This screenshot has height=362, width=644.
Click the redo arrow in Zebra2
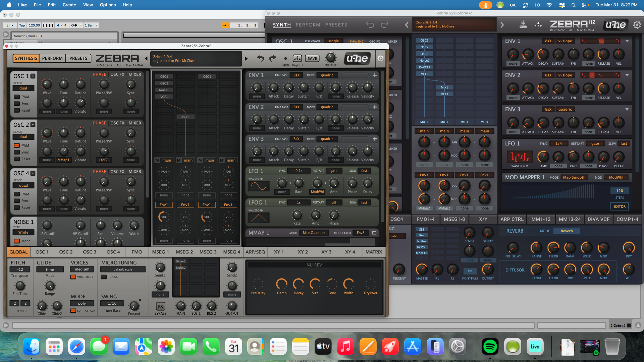tap(273, 58)
